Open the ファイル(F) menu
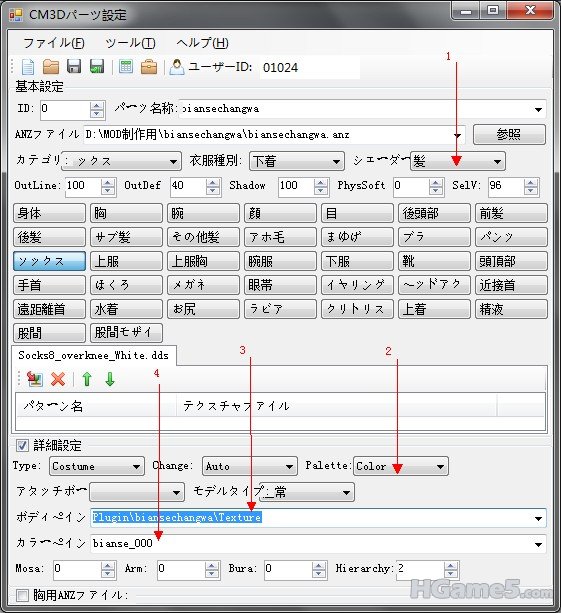 54,43
